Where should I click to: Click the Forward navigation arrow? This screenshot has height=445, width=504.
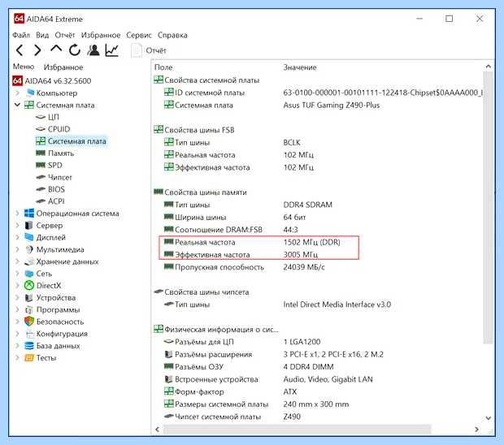[37, 50]
